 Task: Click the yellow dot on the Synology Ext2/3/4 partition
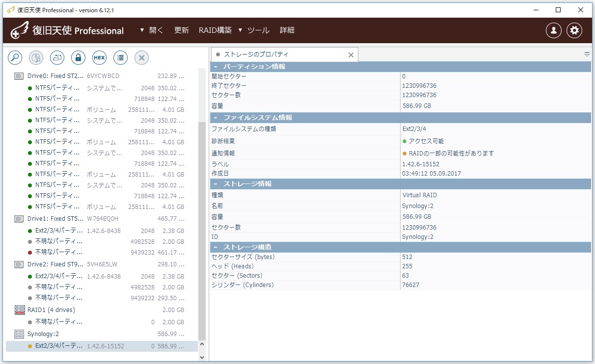[x=30, y=346]
